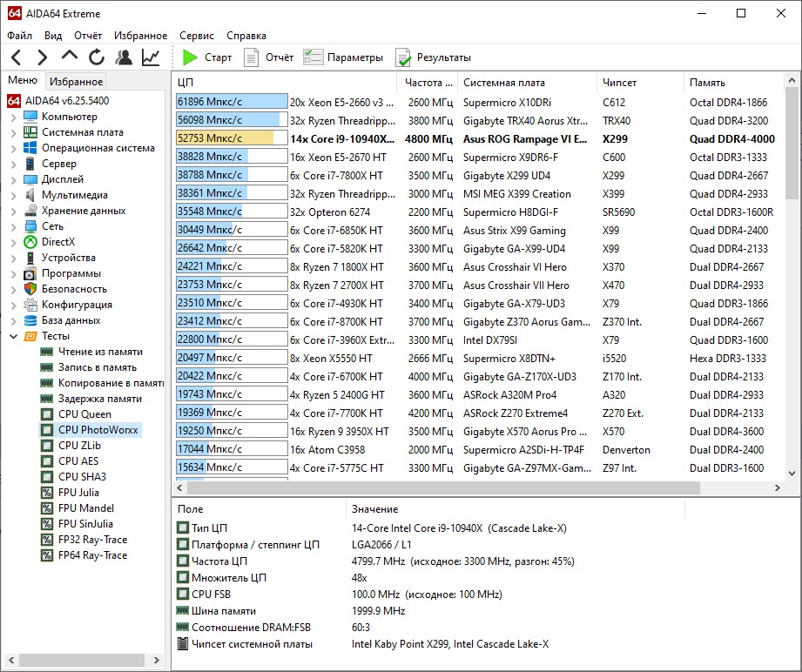Open the Чтение из памяти test
The image size is (802, 672).
[100, 352]
